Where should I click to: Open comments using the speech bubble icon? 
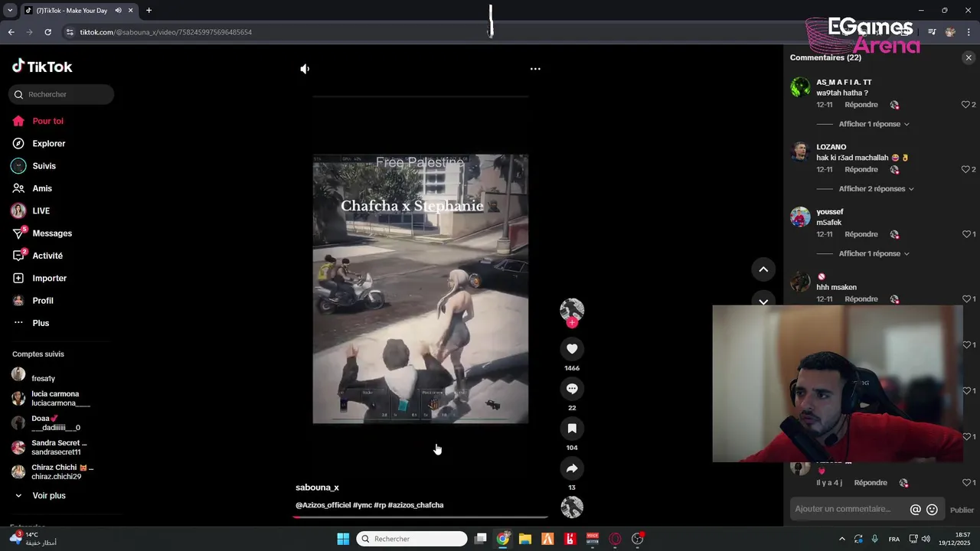pos(572,389)
